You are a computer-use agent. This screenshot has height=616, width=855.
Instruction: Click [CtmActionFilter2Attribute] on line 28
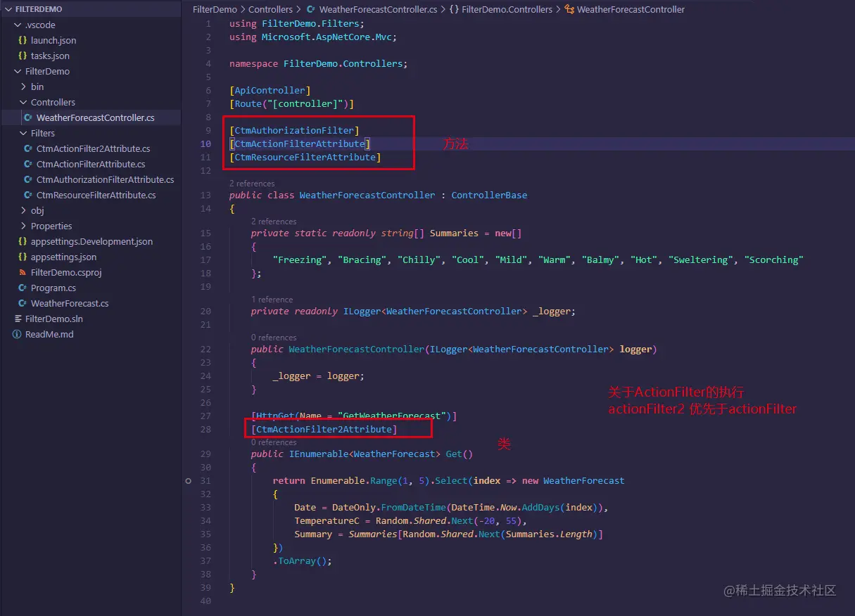(324, 430)
